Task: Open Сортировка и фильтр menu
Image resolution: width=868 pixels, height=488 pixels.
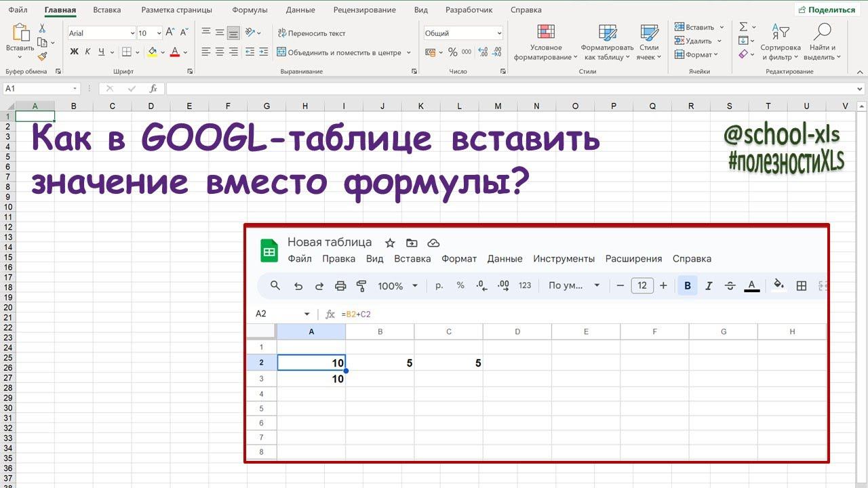Action: coord(781,42)
